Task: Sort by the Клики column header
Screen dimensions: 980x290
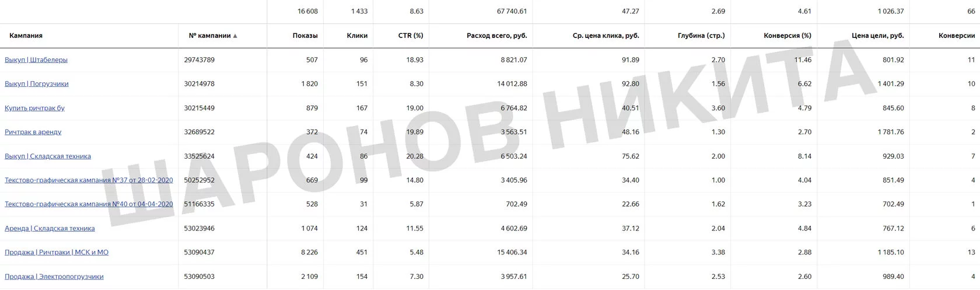Action: [x=357, y=36]
